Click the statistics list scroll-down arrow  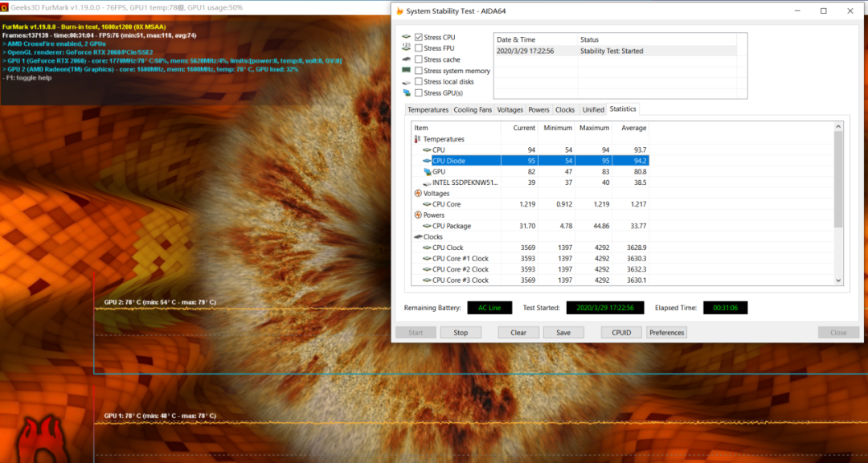coord(838,281)
